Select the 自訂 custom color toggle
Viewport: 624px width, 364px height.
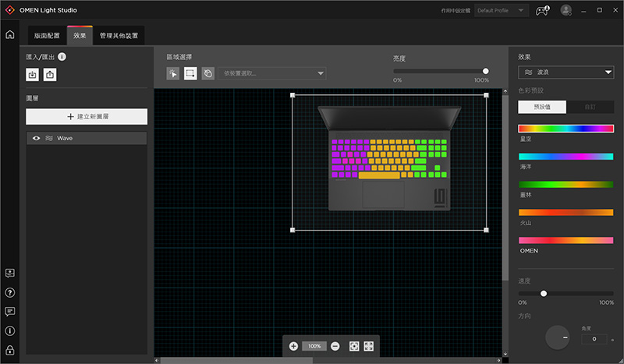click(x=590, y=107)
